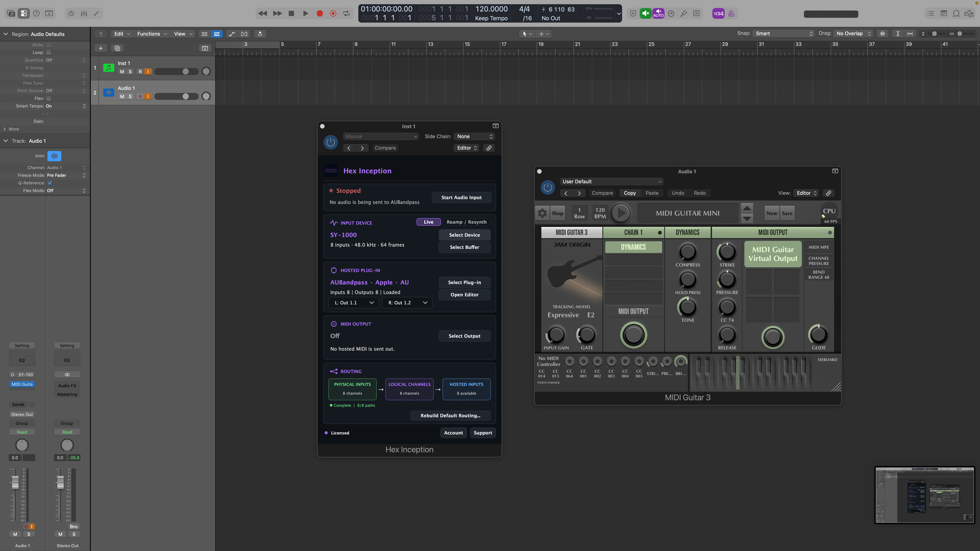Open the L: Out 1.1 dropdown
This screenshot has width=980, height=551.
tap(354, 303)
